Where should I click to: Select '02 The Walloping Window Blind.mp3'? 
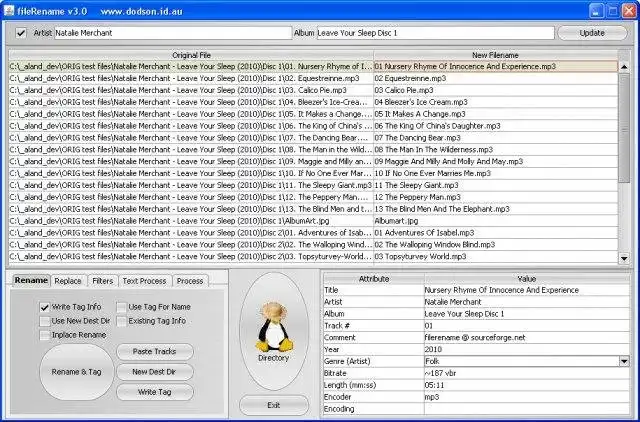[496, 244]
